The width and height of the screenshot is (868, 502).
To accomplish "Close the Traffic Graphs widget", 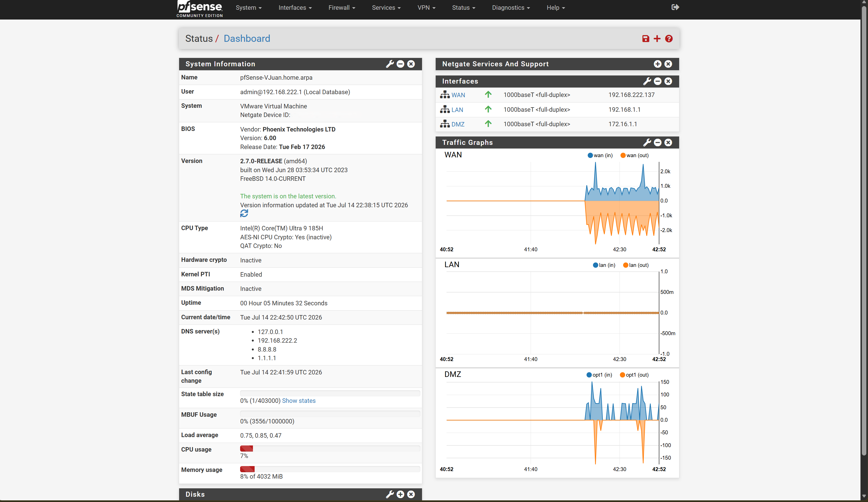I will click(x=668, y=143).
